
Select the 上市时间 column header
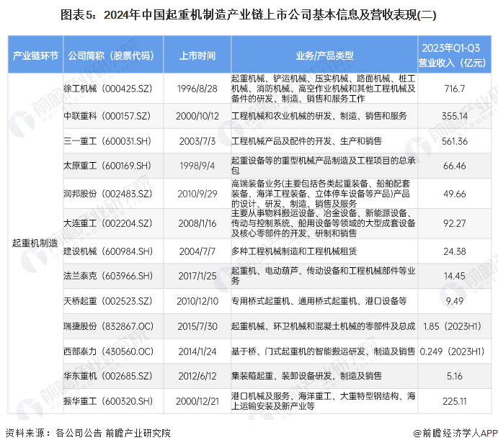click(x=197, y=55)
